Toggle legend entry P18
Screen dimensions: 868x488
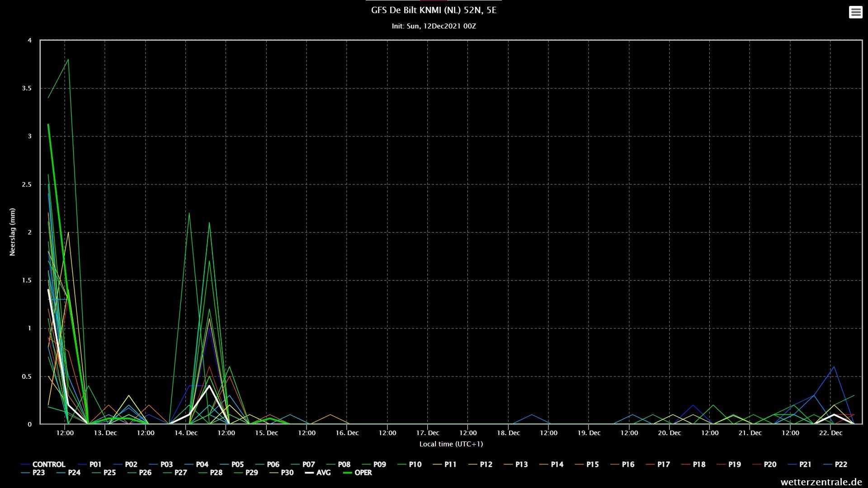(x=693, y=465)
